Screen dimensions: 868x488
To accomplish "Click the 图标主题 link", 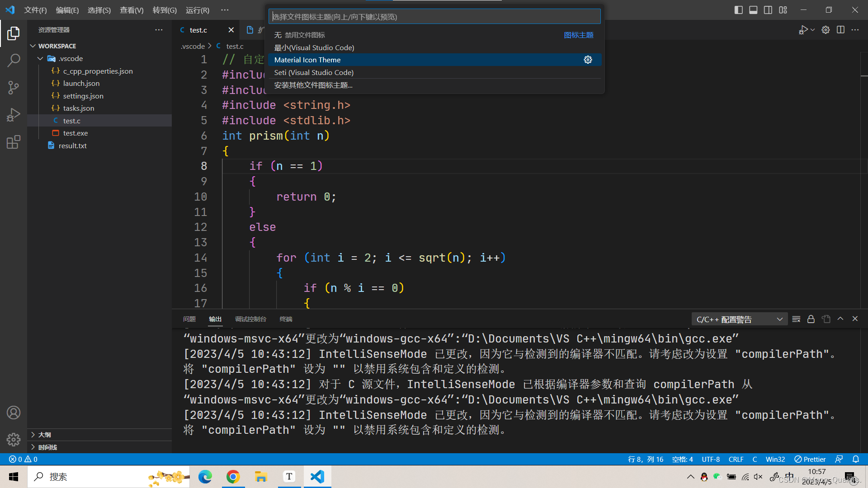I will [x=578, y=35].
